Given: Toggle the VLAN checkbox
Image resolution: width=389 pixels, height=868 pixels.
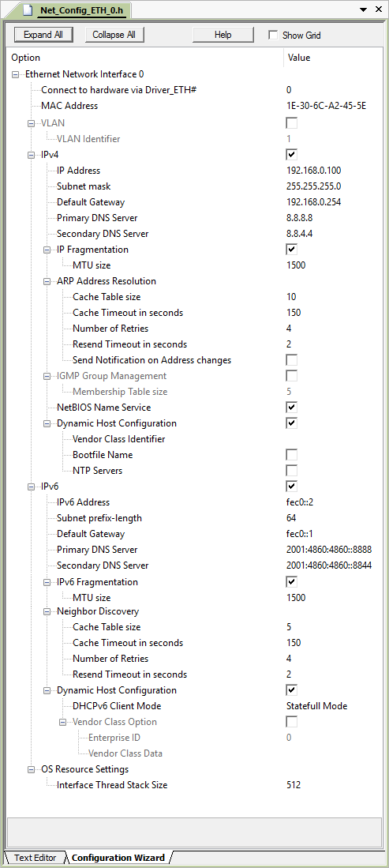Looking at the screenshot, I should pos(292,123).
